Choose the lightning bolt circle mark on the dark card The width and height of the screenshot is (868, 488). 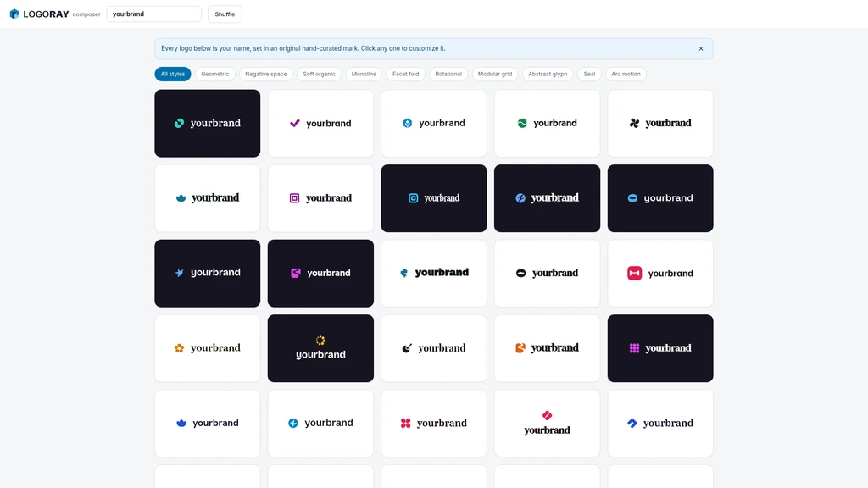tap(520, 198)
